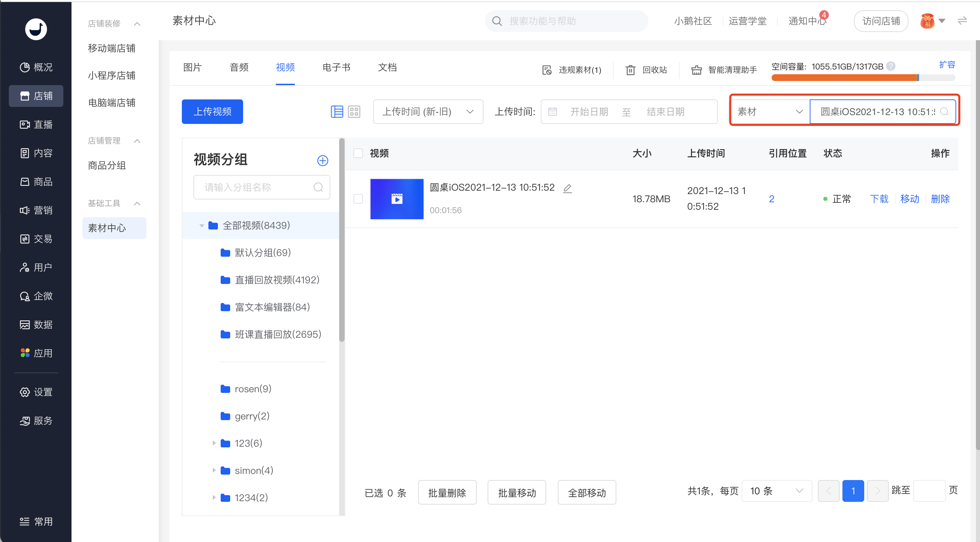This screenshot has height=542, width=980.
Task: Click the 扩容 expand capacity link
Action: (x=947, y=64)
